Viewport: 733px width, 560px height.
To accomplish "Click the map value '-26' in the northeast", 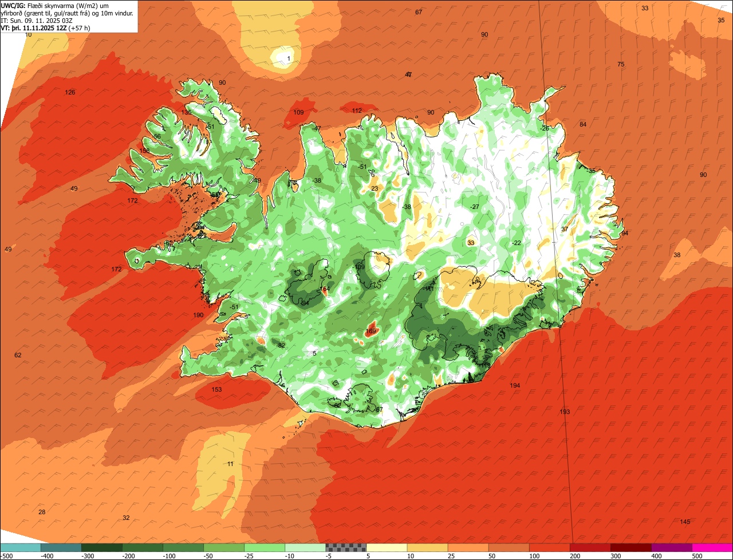I will [x=545, y=129].
